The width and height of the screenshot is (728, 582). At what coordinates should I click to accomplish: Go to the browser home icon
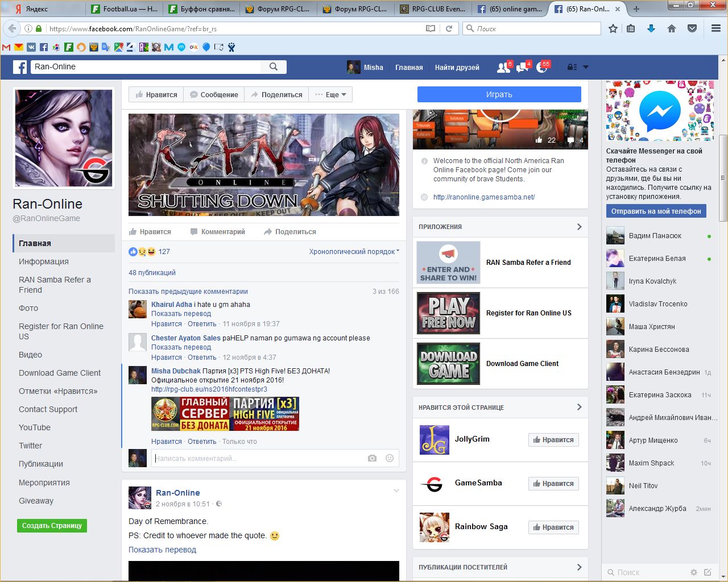[672, 28]
